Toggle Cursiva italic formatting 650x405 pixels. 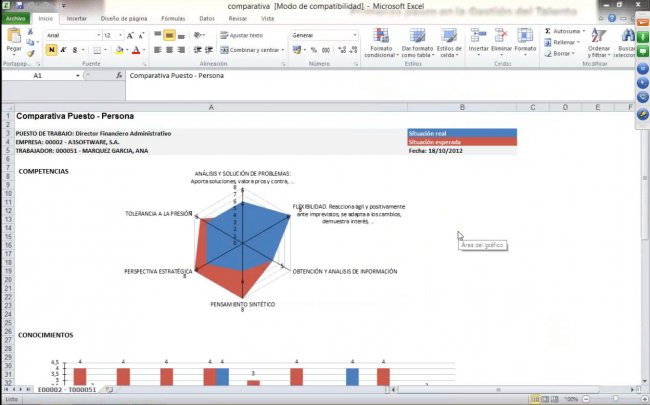63,50
